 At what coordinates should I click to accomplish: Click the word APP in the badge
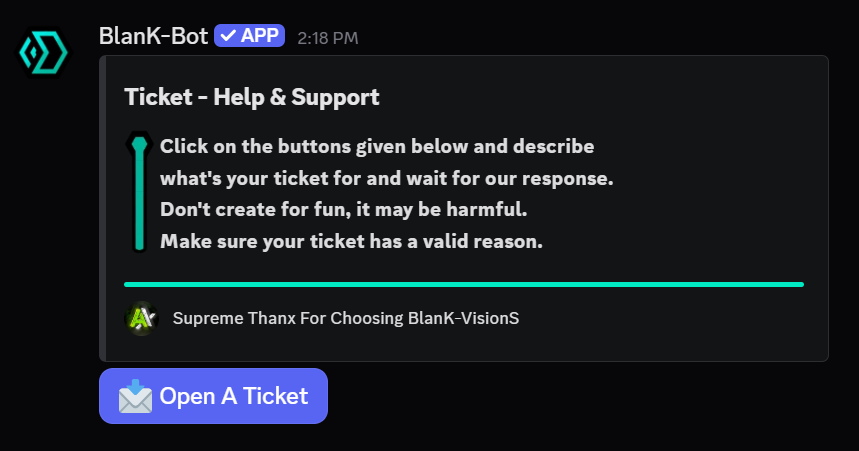259,36
